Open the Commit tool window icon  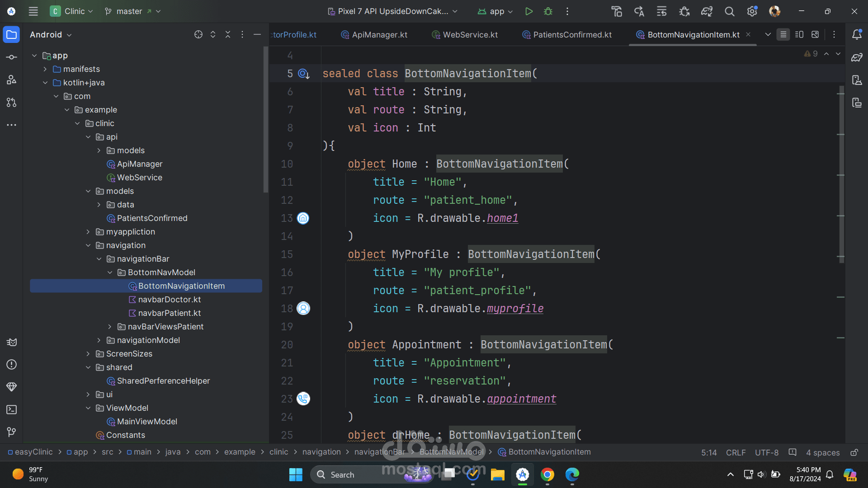(12, 57)
